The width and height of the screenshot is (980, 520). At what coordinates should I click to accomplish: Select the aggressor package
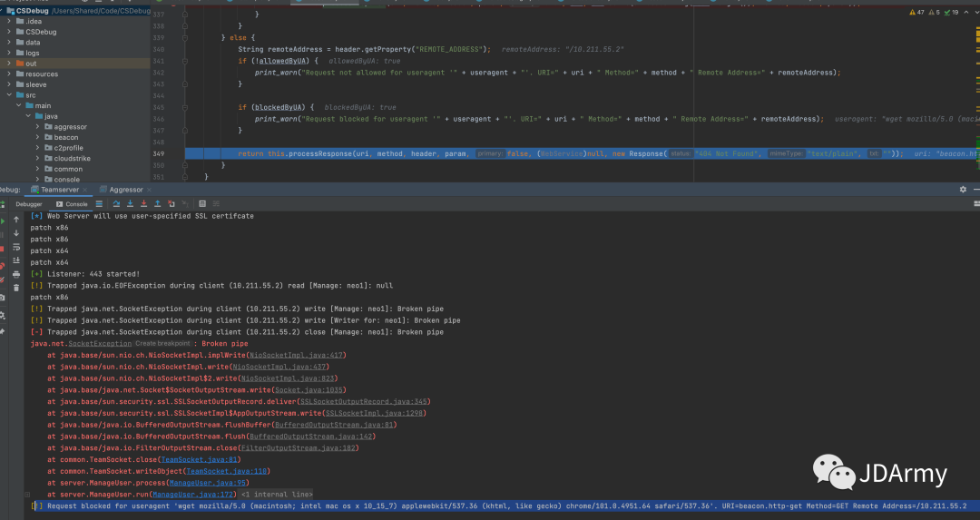point(70,127)
